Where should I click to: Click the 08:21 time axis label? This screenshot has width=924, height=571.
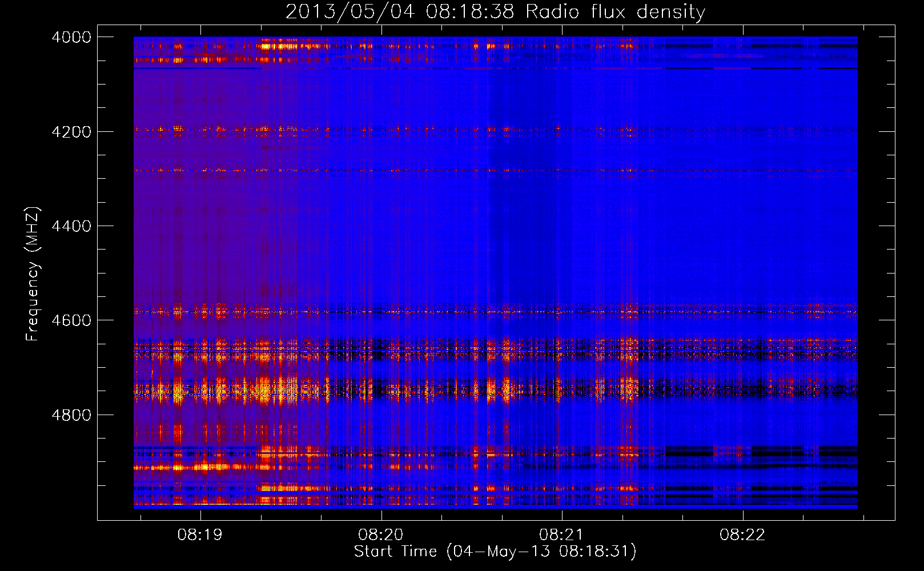(561, 535)
